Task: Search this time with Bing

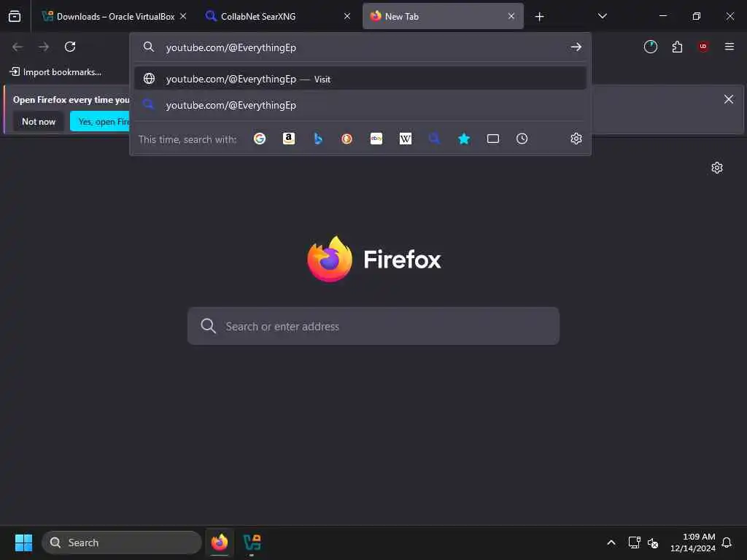Action: (318, 139)
